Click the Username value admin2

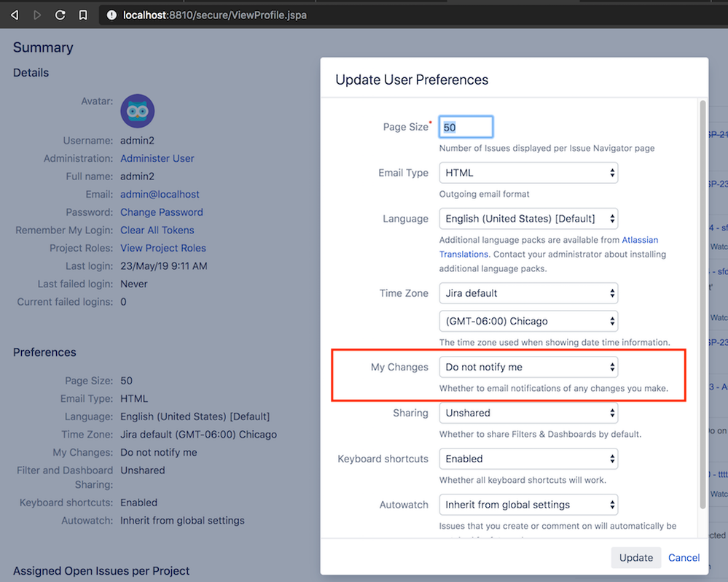pos(138,140)
